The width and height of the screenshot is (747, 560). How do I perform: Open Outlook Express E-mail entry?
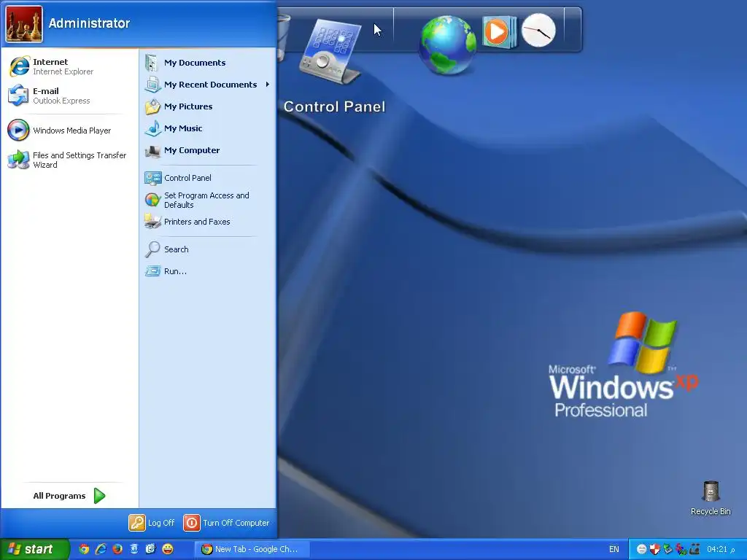69,96
